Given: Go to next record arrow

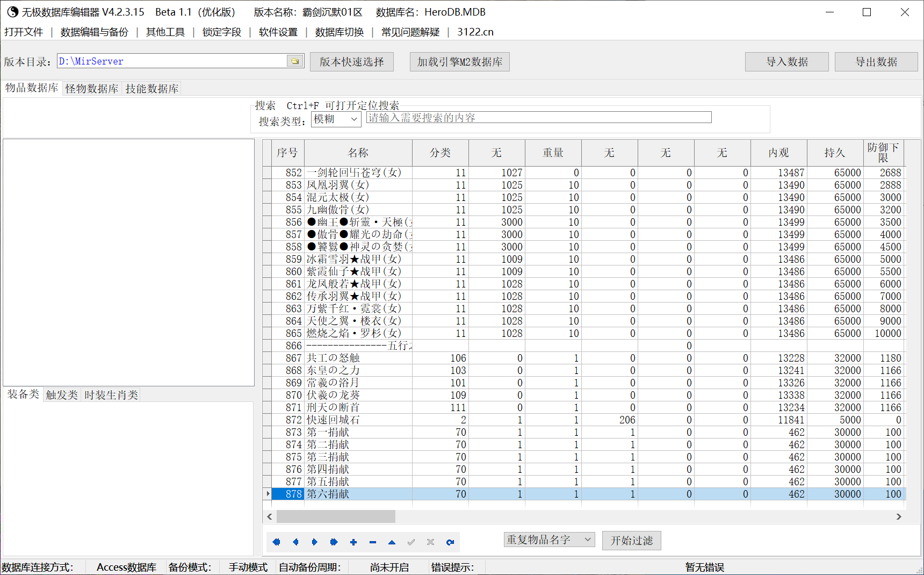Looking at the screenshot, I should [x=315, y=542].
